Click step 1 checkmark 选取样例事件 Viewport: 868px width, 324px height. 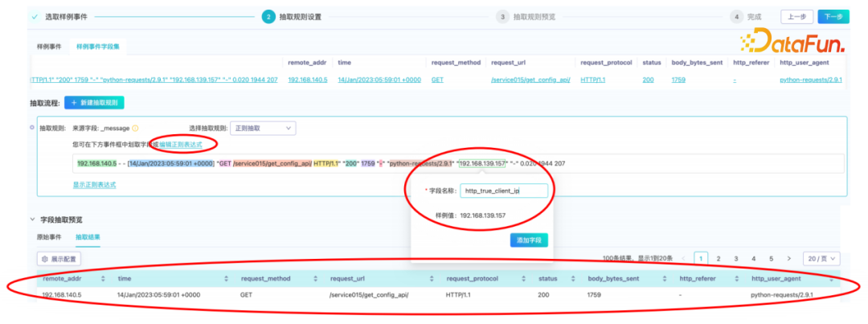point(35,16)
